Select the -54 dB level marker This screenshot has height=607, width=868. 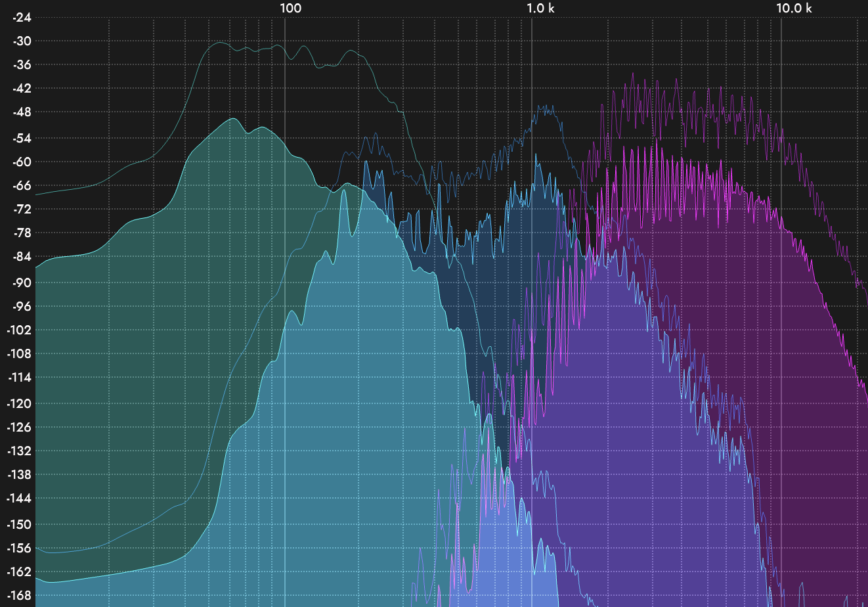[22, 138]
